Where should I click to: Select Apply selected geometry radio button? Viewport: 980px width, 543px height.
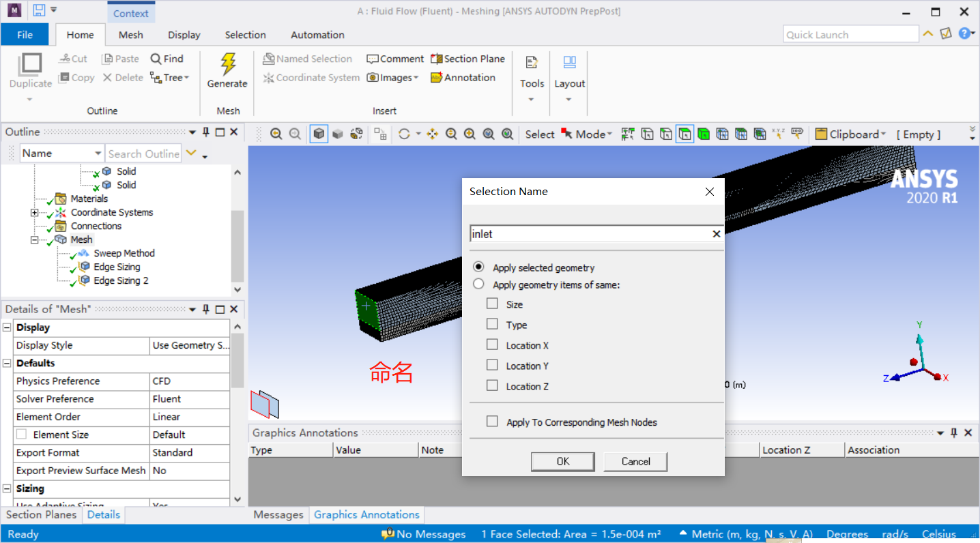478,267
